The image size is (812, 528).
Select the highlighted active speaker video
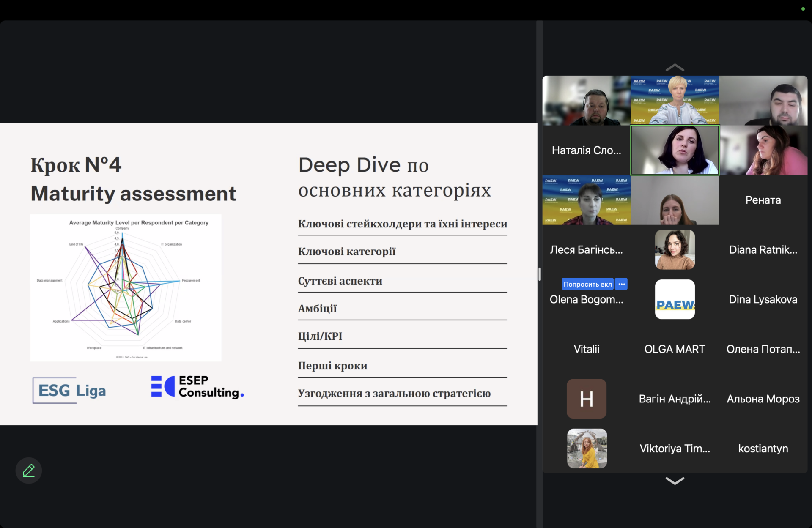point(675,150)
